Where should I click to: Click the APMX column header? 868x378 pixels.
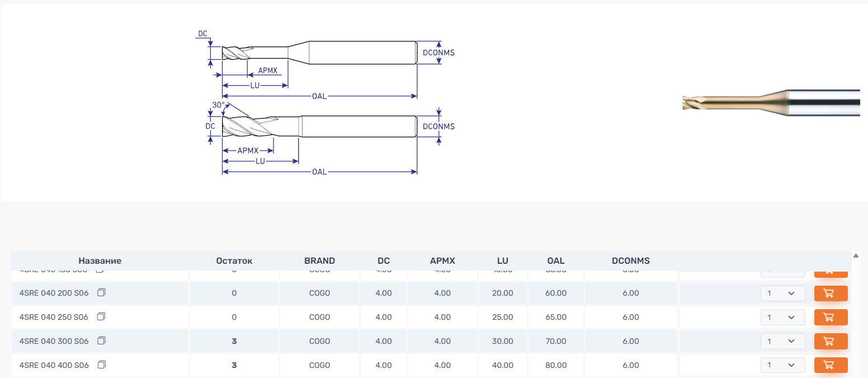[x=442, y=261]
